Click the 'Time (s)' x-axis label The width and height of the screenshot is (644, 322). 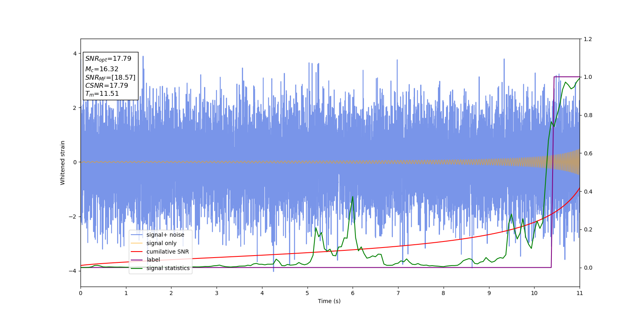tap(329, 301)
